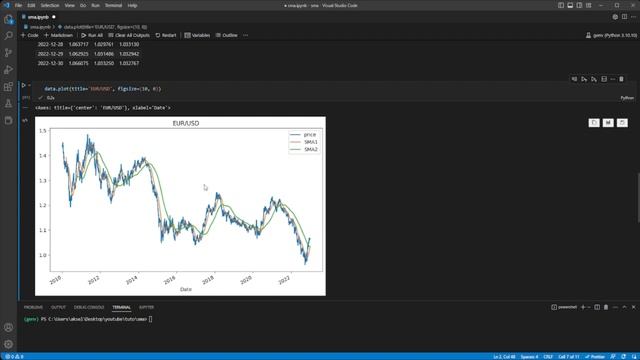Open the new terminal launch profile dropdown
Image resolution: width=640 pixels, height=360 pixels.
click(589, 307)
